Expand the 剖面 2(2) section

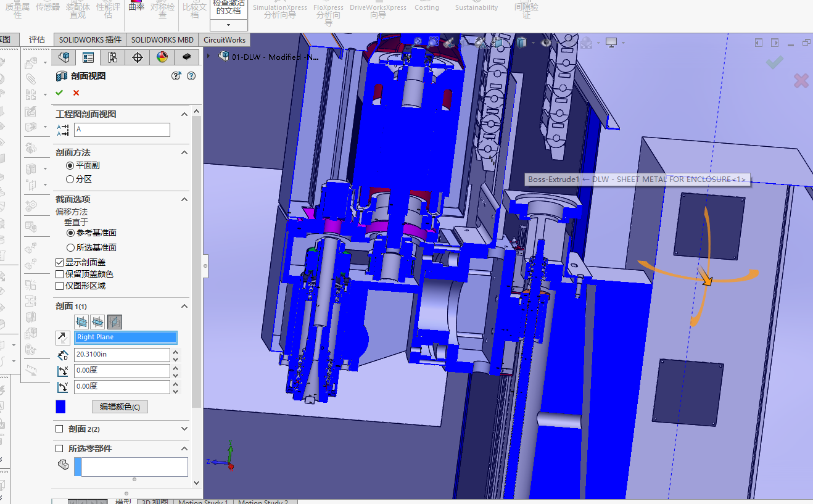click(184, 429)
